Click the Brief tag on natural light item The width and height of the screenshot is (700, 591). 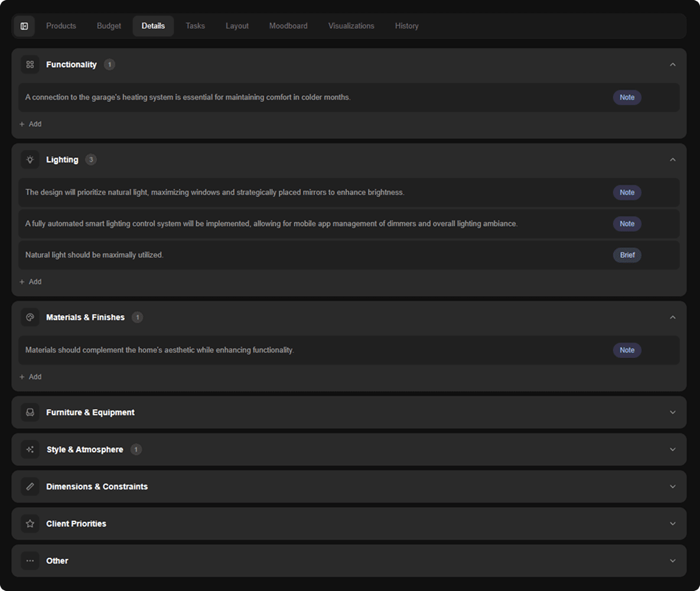(x=627, y=255)
